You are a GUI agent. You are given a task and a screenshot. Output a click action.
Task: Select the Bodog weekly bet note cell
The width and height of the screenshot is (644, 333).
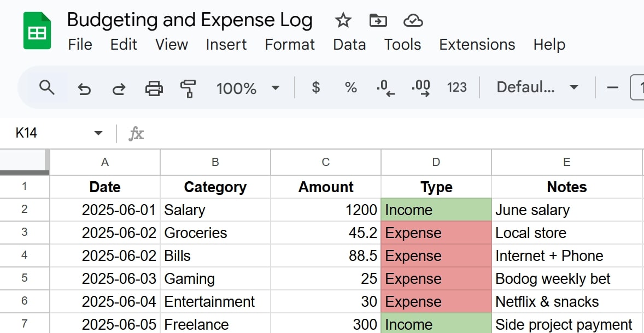567,279
